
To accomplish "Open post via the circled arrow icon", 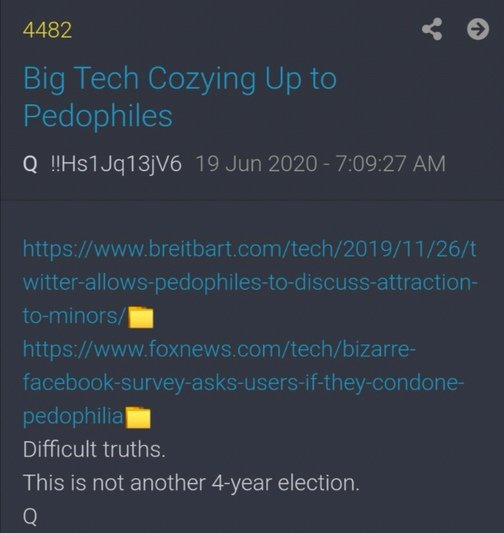I will (x=478, y=29).
